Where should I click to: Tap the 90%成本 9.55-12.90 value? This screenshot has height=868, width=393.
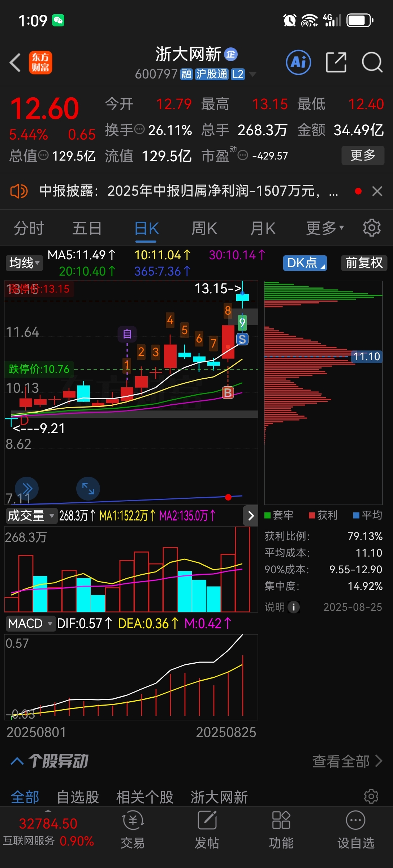[x=356, y=570]
